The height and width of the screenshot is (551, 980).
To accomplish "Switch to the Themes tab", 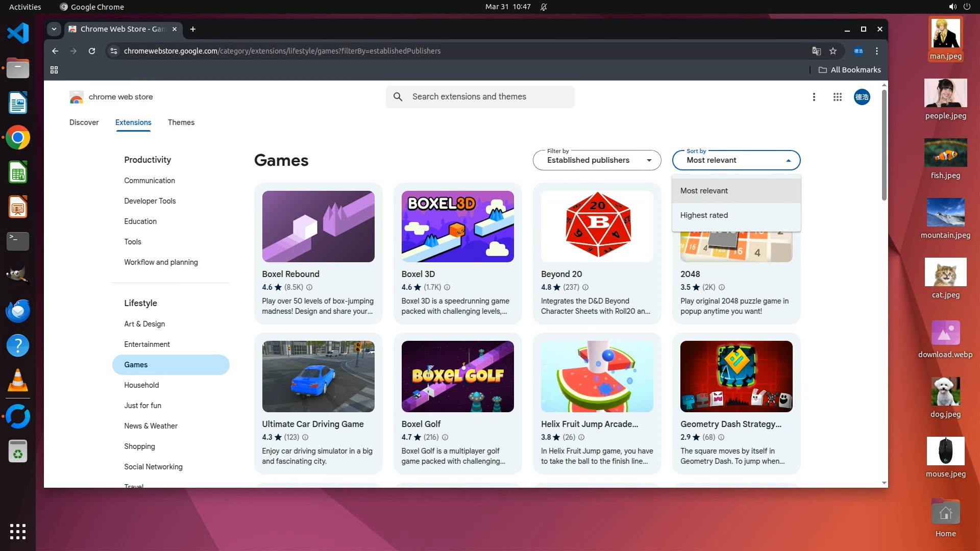I will tap(181, 122).
